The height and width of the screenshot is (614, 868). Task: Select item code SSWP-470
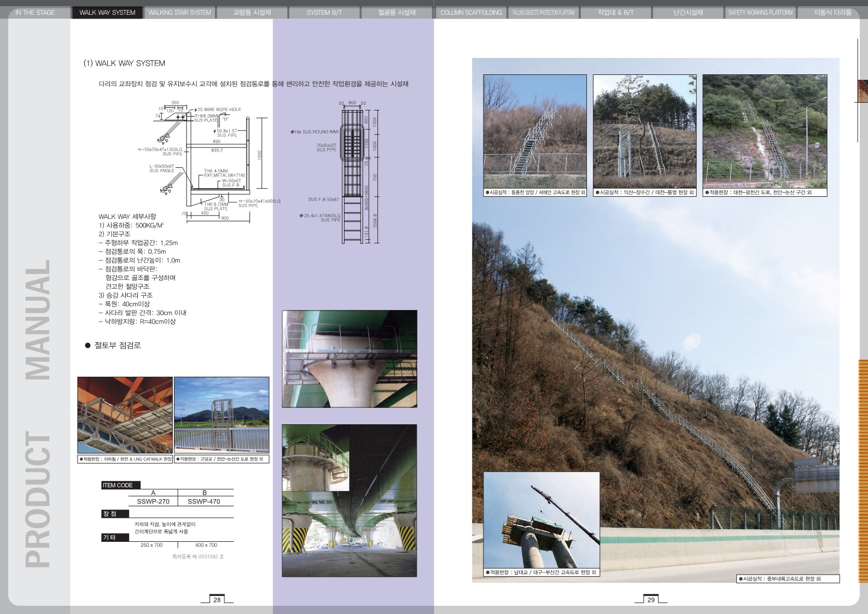click(204, 501)
